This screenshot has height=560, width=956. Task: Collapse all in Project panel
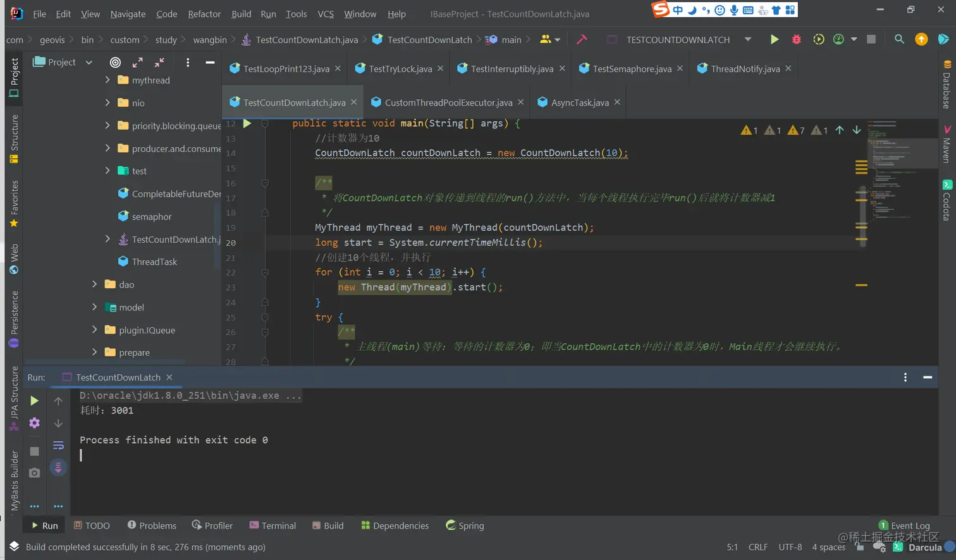pos(159,62)
